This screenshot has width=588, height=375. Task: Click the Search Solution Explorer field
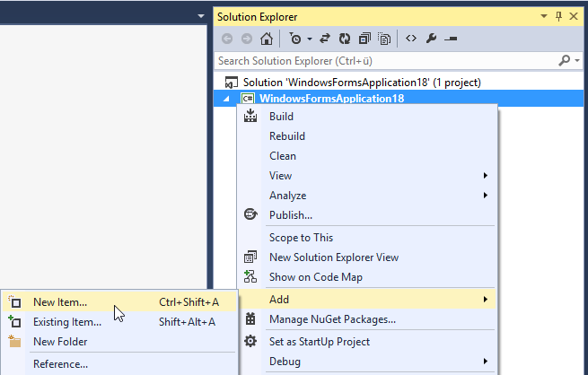[x=386, y=61]
